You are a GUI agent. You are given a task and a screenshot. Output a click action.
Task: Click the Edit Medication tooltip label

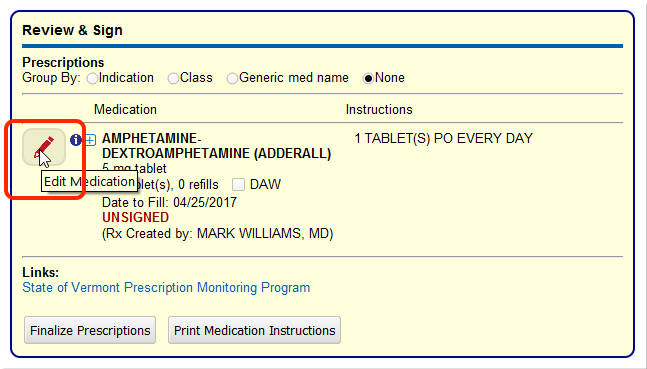pos(89,182)
